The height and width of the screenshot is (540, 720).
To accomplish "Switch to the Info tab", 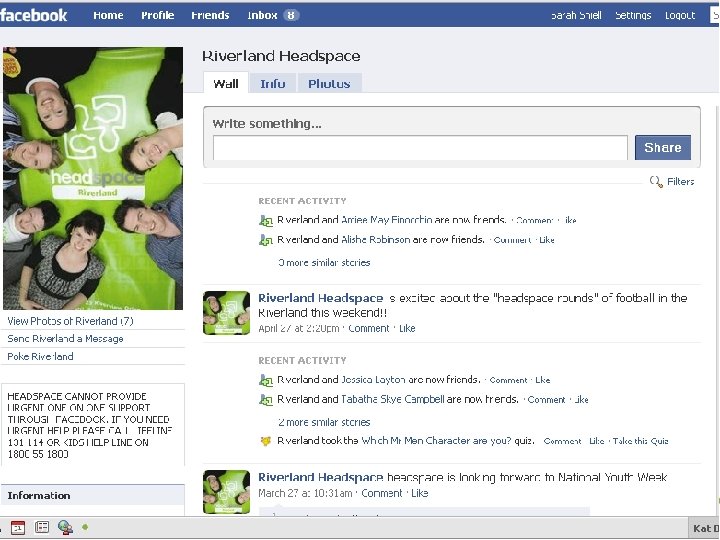I will [x=273, y=84].
